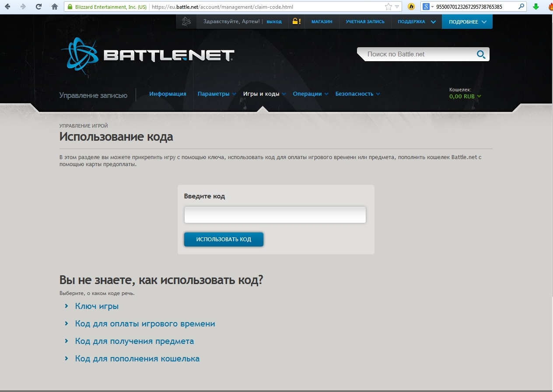Open the Информация tab
Screen dimensions: 553x392
[168, 94]
